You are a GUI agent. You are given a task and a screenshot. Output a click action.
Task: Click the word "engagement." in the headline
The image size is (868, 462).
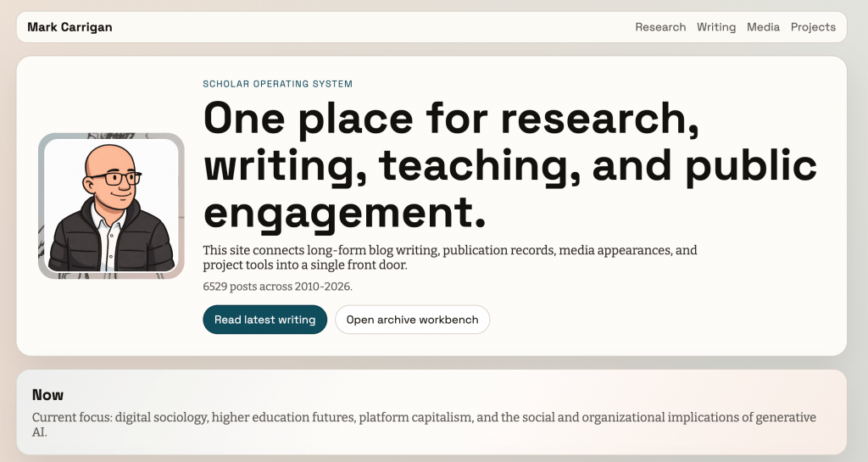click(x=345, y=213)
